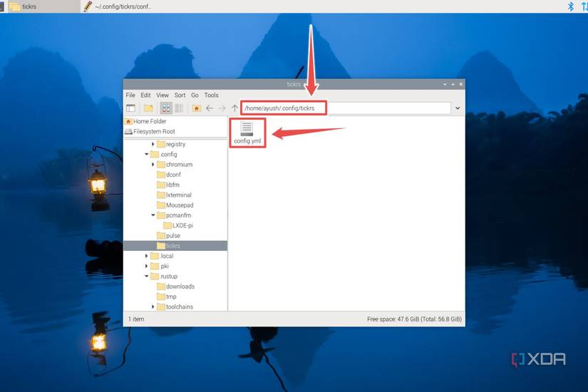Click the Bluetooth tray icon
Viewport: 588px width, 392px height.
[x=570, y=6]
